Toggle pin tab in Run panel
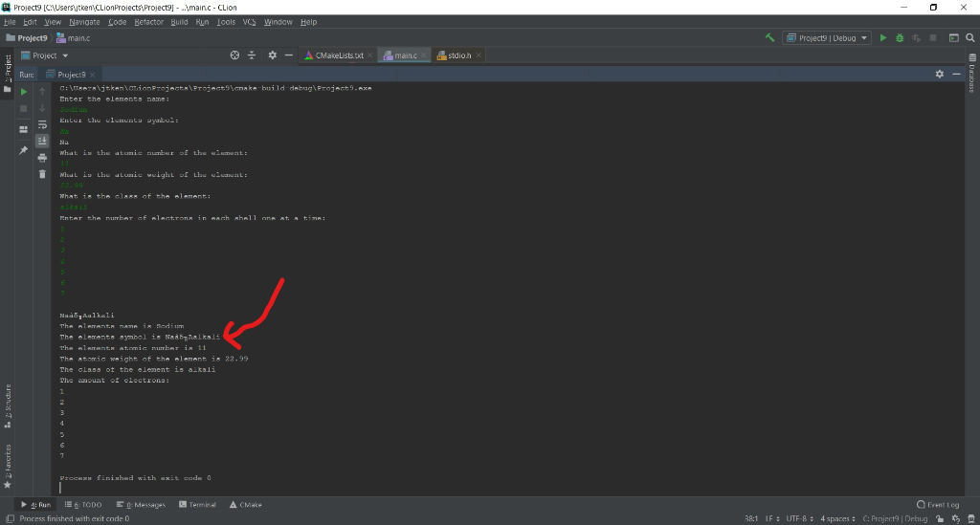 tap(24, 150)
